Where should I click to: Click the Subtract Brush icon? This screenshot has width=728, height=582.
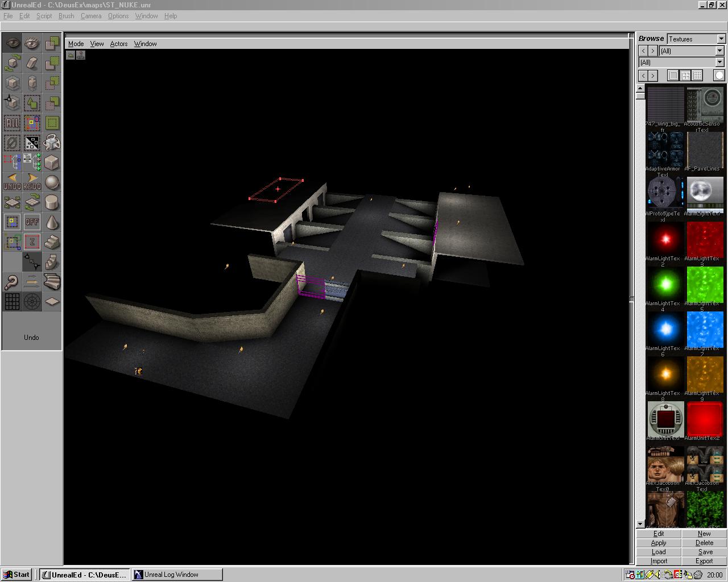52,63
